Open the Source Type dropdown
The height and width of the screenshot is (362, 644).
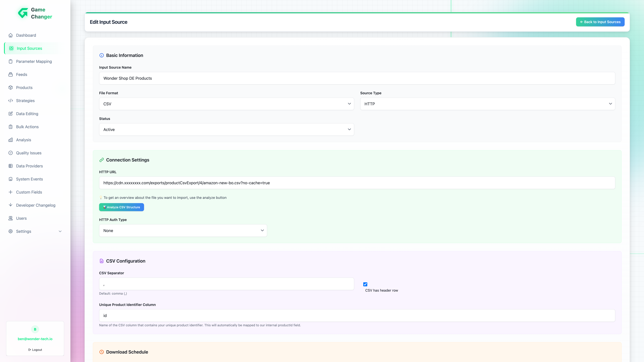(487, 104)
